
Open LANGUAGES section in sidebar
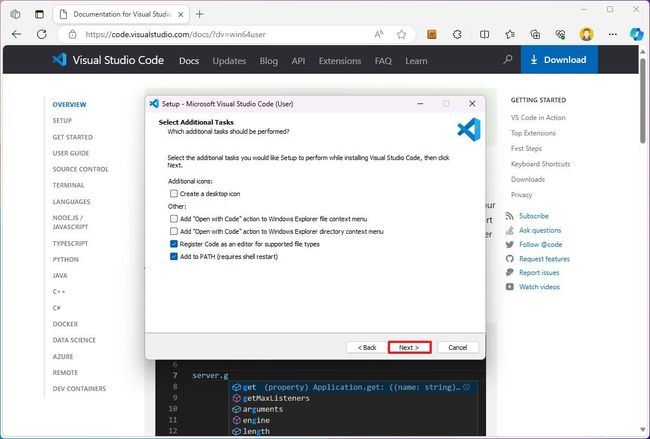tap(71, 202)
